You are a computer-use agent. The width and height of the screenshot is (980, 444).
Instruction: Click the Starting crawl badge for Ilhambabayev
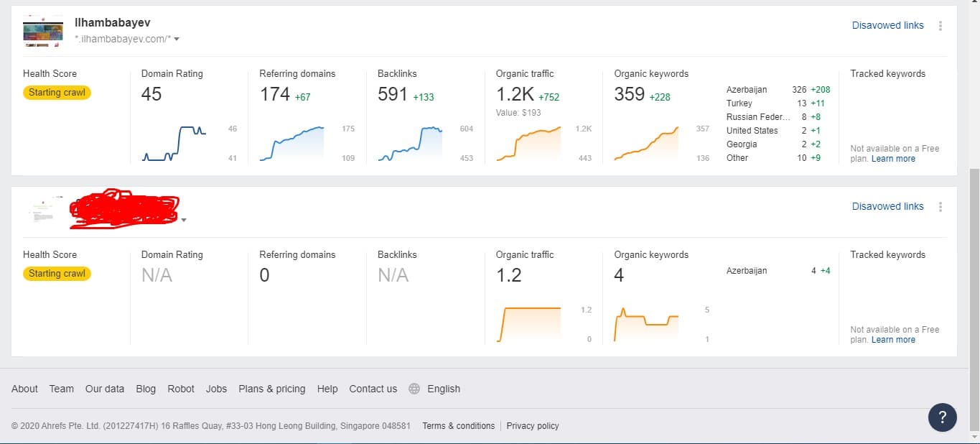pyautogui.click(x=57, y=93)
